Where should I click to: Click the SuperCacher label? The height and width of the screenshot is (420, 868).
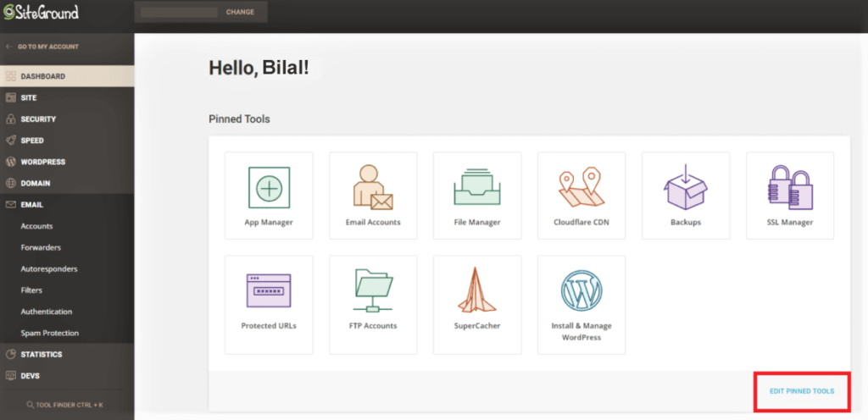[477, 326]
